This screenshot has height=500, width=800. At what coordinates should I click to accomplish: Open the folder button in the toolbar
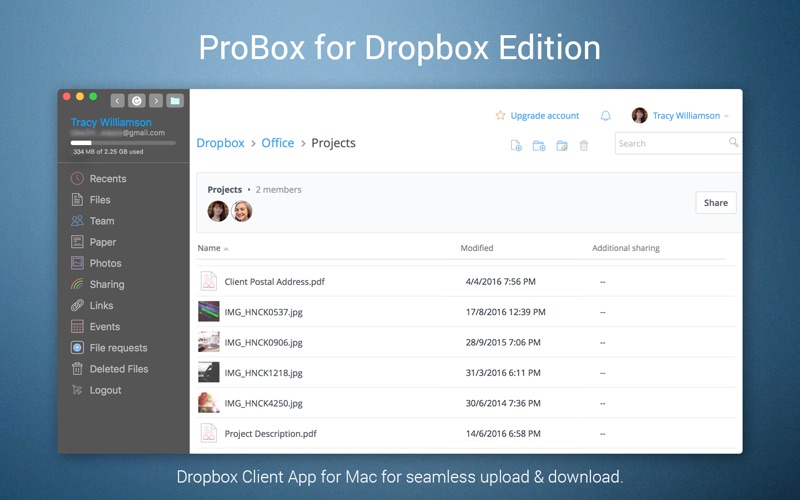click(175, 101)
